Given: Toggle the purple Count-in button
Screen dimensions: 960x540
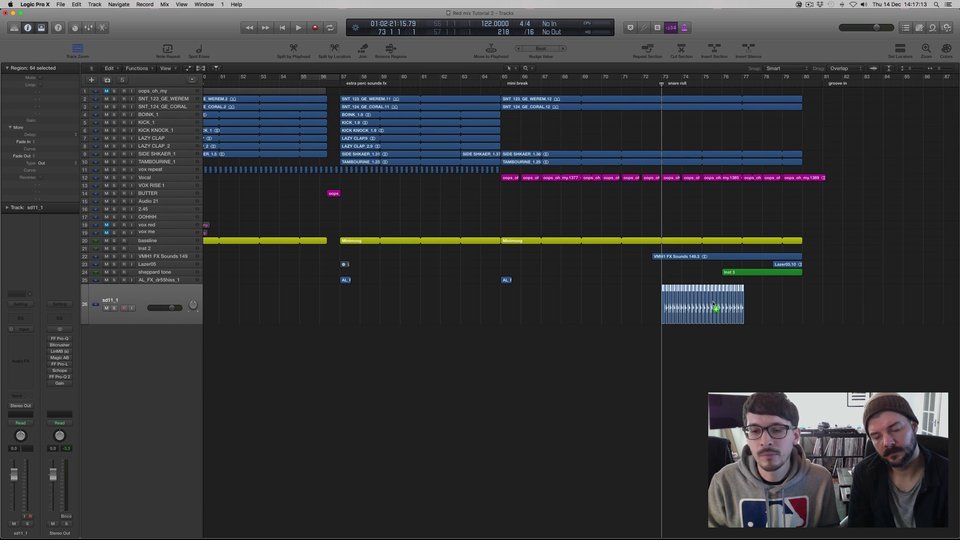Looking at the screenshot, I should (671, 28).
